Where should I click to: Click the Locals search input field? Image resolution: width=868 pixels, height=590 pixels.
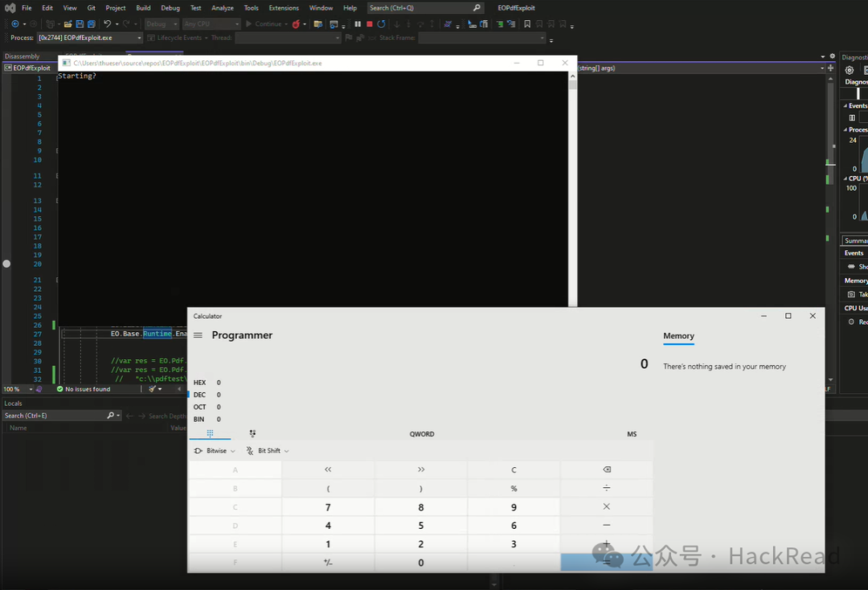pos(55,416)
